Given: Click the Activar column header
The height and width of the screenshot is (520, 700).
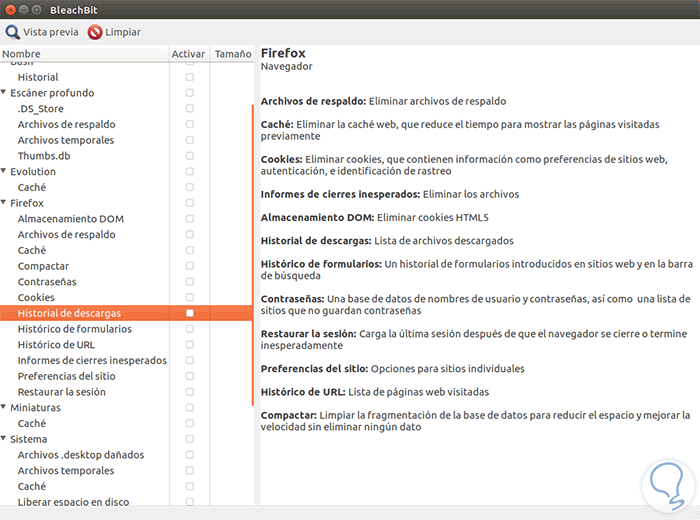Looking at the screenshot, I should pos(189,54).
